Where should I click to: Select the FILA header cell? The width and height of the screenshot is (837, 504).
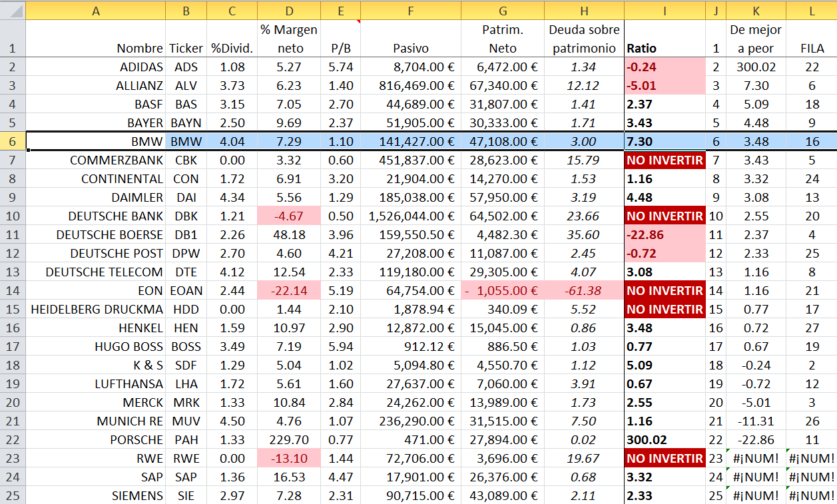pos(811,39)
